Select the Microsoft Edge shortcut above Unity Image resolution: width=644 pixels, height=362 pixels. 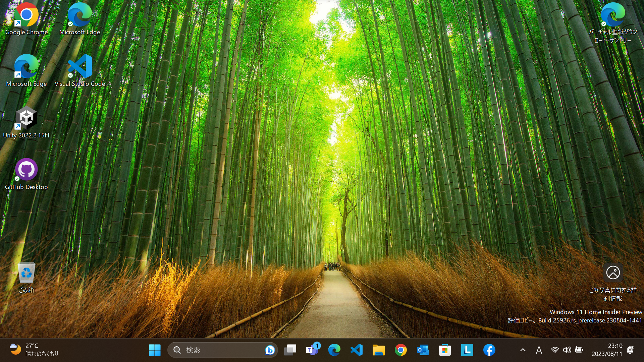(x=26, y=71)
